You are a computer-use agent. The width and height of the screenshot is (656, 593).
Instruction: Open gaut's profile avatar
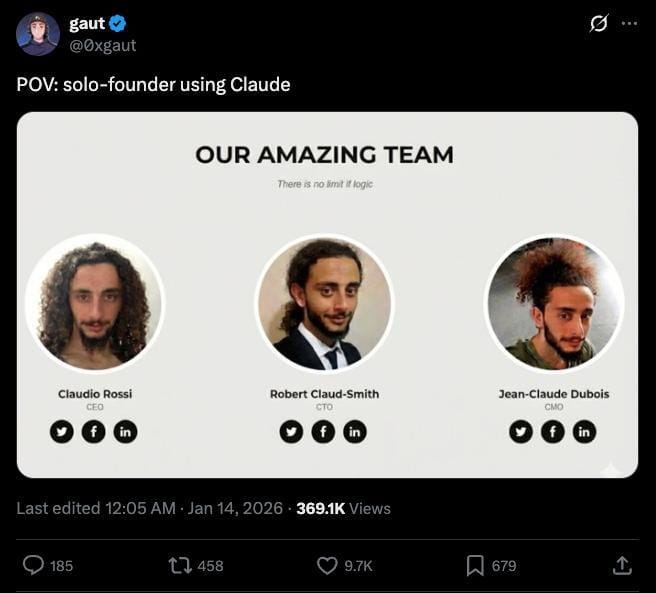[x=38, y=34]
